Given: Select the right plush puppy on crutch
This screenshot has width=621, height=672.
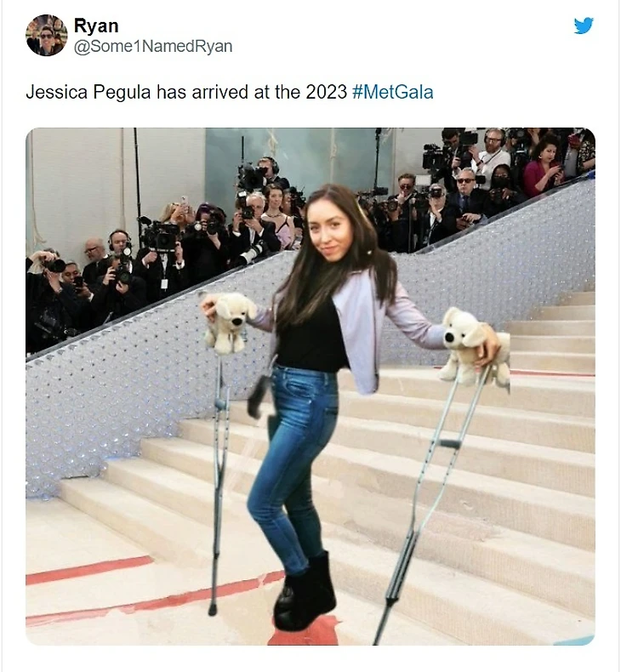Looking at the screenshot, I should click(471, 345).
